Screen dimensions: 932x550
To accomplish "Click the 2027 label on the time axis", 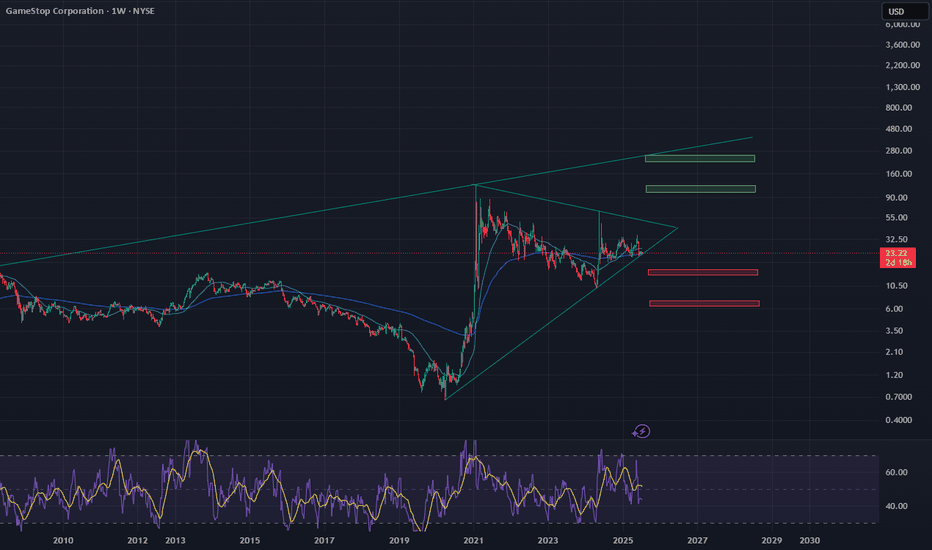I will click(x=697, y=540).
